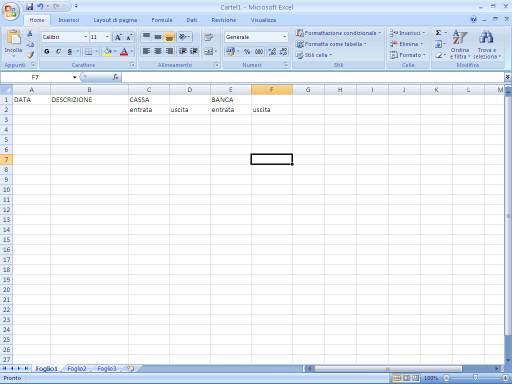512x384 pixels.
Task: Align text right
Action: [169, 51]
